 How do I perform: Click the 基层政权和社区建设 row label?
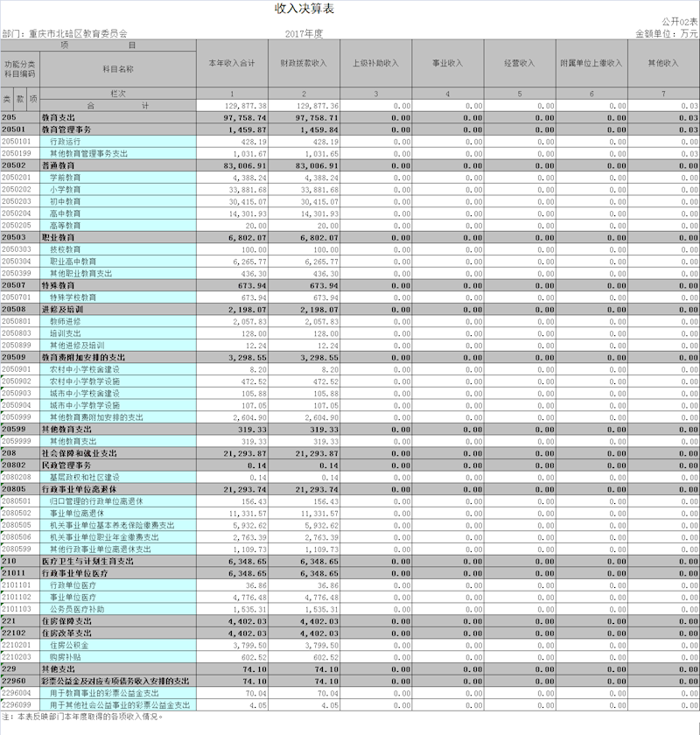85,478
